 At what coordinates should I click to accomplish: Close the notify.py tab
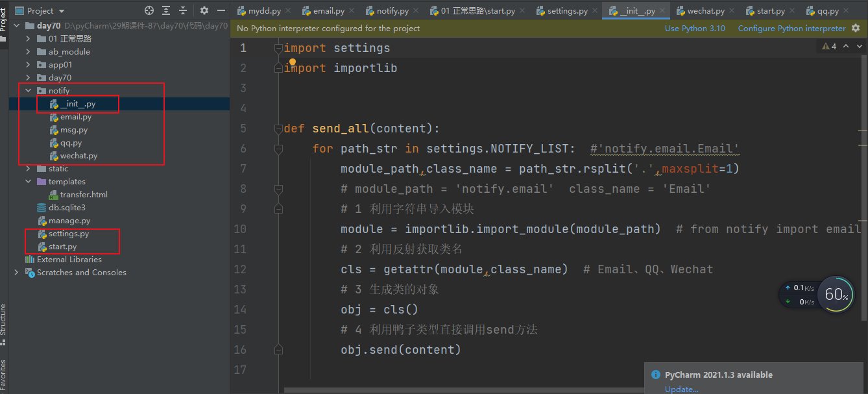click(415, 11)
